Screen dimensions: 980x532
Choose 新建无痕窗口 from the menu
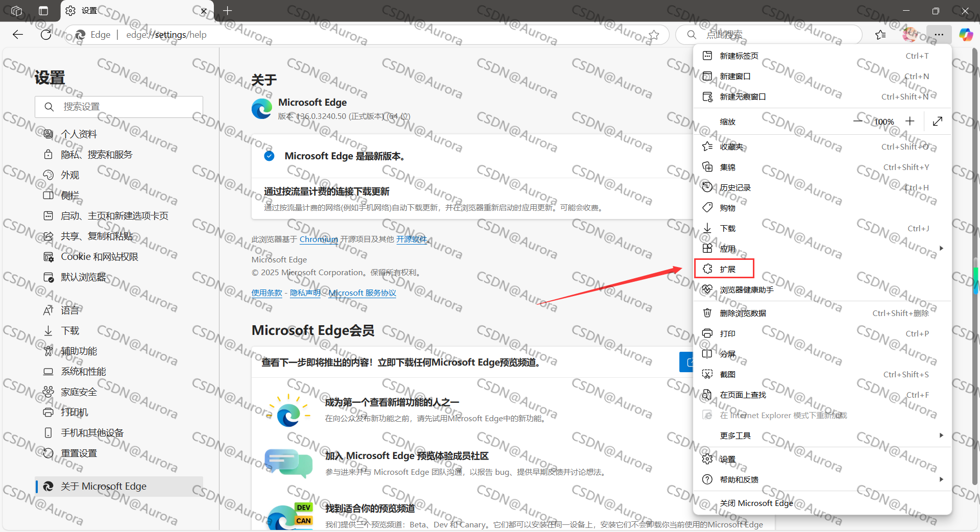pyautogui.click(x=822, y=96)
